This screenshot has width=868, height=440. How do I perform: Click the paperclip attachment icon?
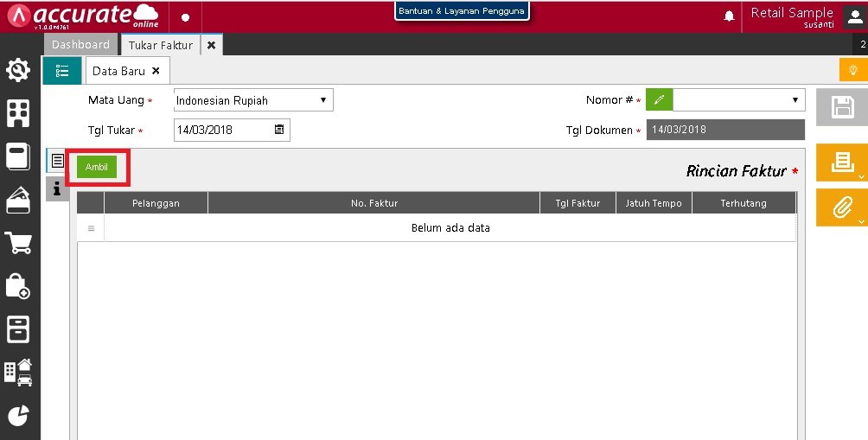[x=841, y=207]
